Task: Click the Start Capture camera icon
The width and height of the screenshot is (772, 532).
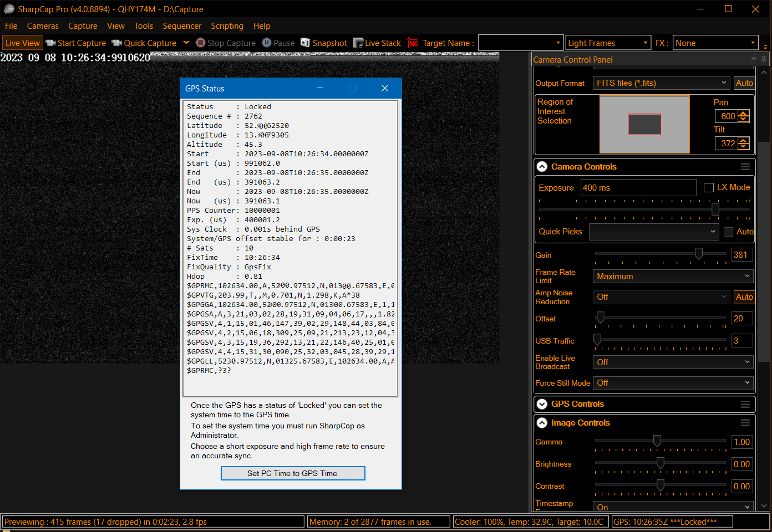Action: tap(51, 43)
